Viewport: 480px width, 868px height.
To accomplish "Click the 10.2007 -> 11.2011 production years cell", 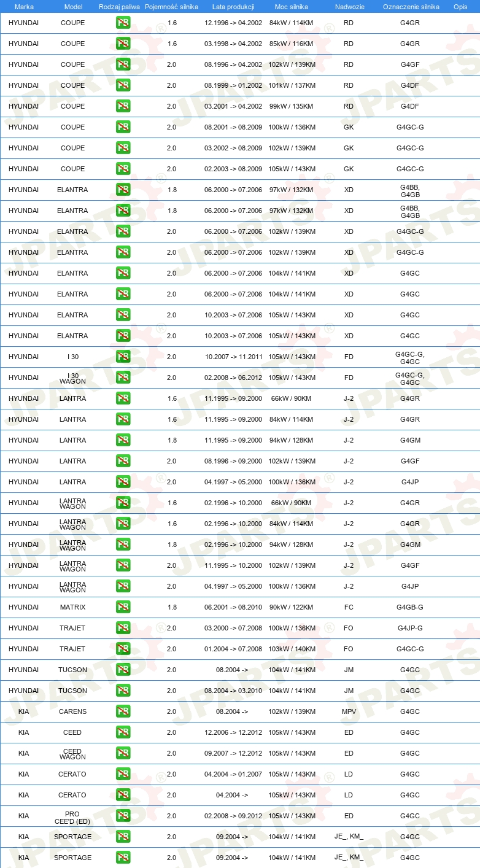I will coord(233,357).
